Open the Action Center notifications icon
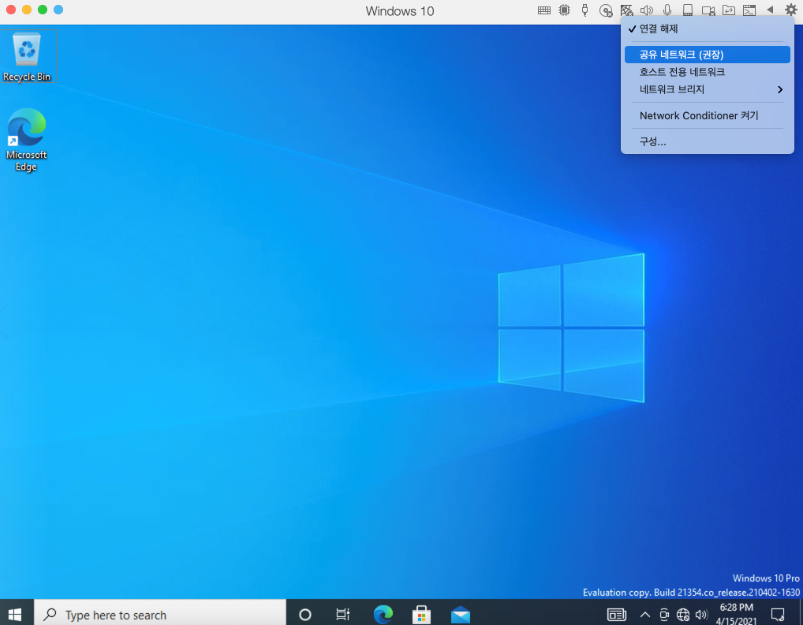803x625 pixels. pyautogui.click(x=778, y=614)
